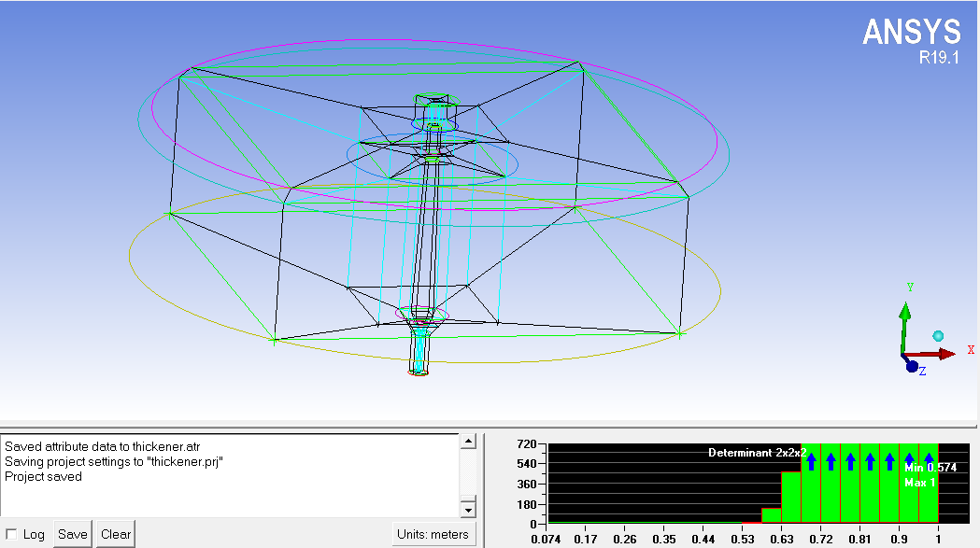Click the first selected-bar blue arrow in histogram
The width and height of the screenshot is (980, 548).
point(811,460)
